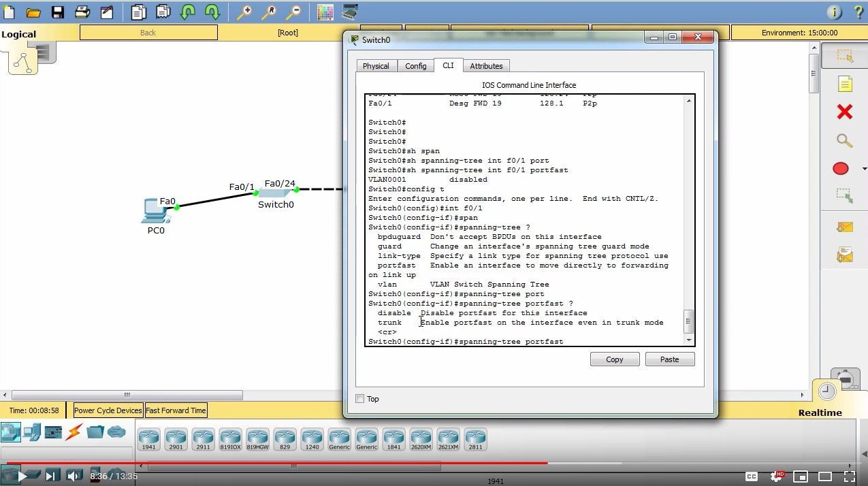The height and width of the screenshot is (486, 868).
Task: Open the Environment: 15:00:00 settings
Action: pyautogui.click(x=799, y=33)
